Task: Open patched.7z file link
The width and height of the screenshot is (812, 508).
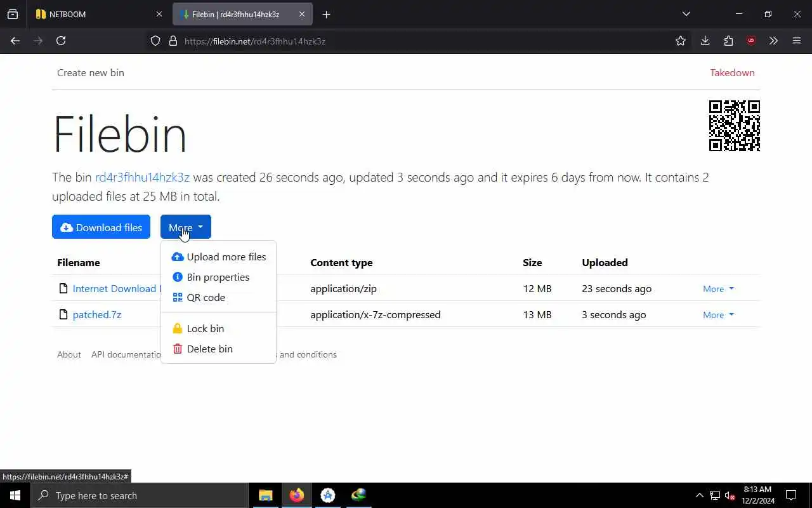Action: (97, 314)
